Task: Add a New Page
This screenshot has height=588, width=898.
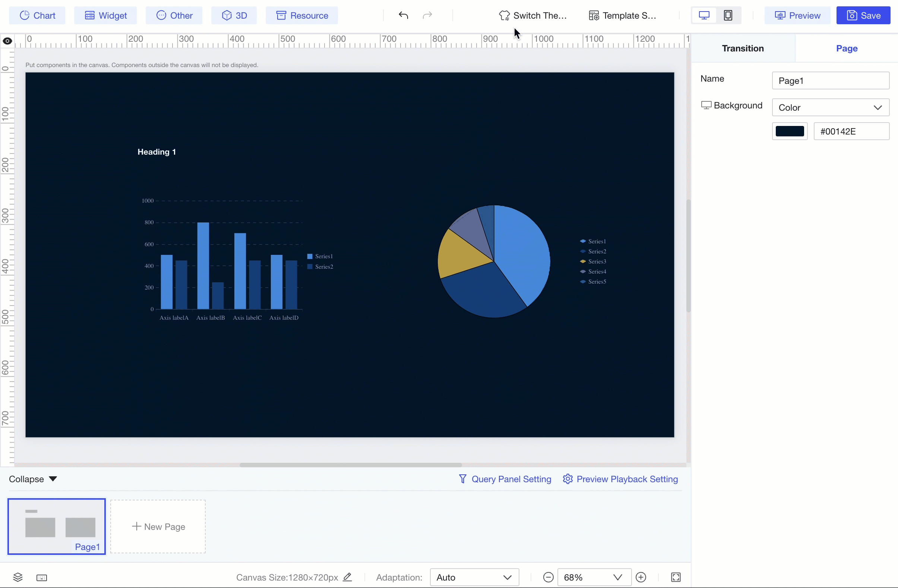Action: pyautogui.click(x=158, y=527)
